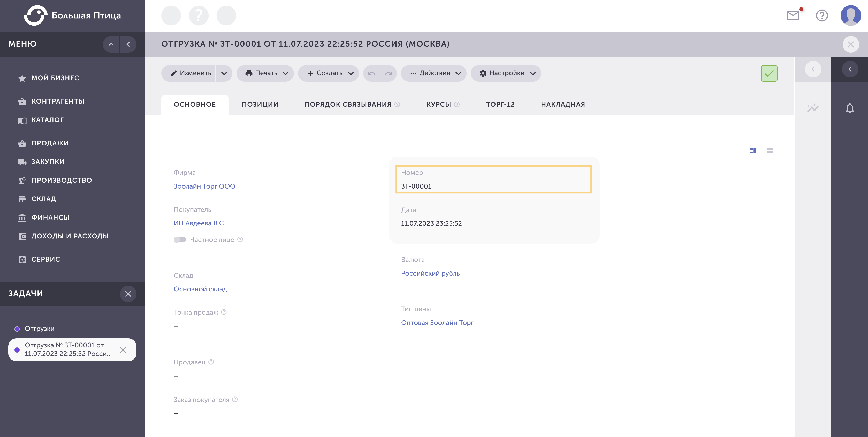The image size is (868, 437).
Task: Collapse the left MENU sidebar
Action: coord(128,44)
